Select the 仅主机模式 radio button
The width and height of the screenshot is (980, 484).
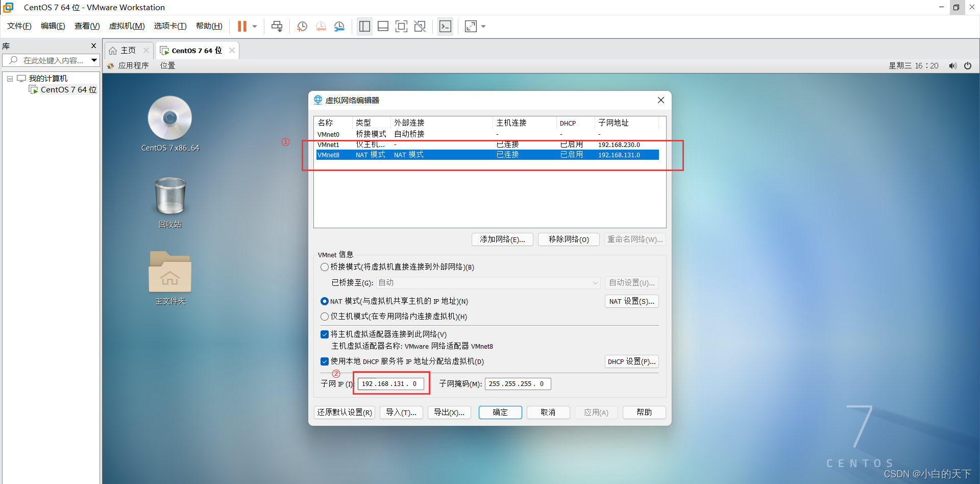[324, 317]
